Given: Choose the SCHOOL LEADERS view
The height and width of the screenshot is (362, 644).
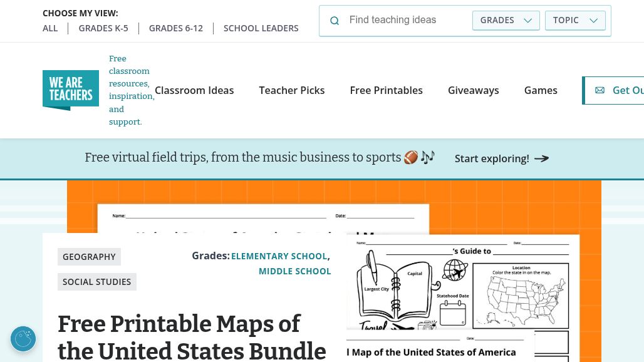Looking at the screenshot, I should 261,28.
